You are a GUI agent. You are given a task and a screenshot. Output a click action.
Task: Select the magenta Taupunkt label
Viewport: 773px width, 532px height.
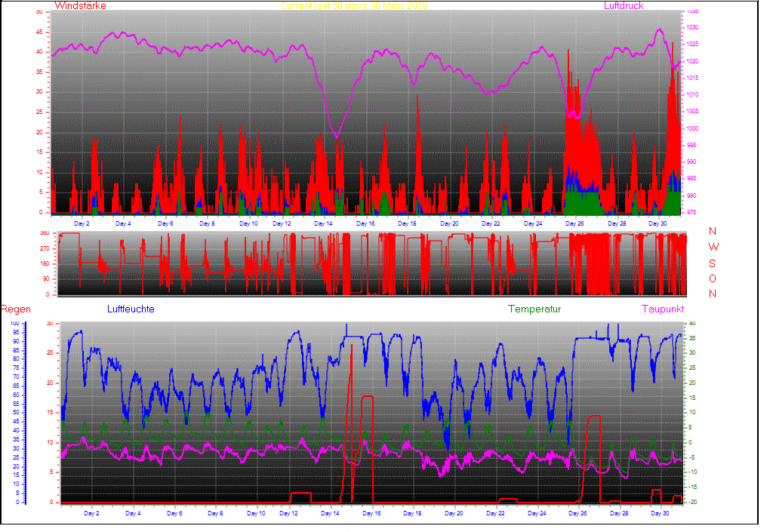click(663, 309)
